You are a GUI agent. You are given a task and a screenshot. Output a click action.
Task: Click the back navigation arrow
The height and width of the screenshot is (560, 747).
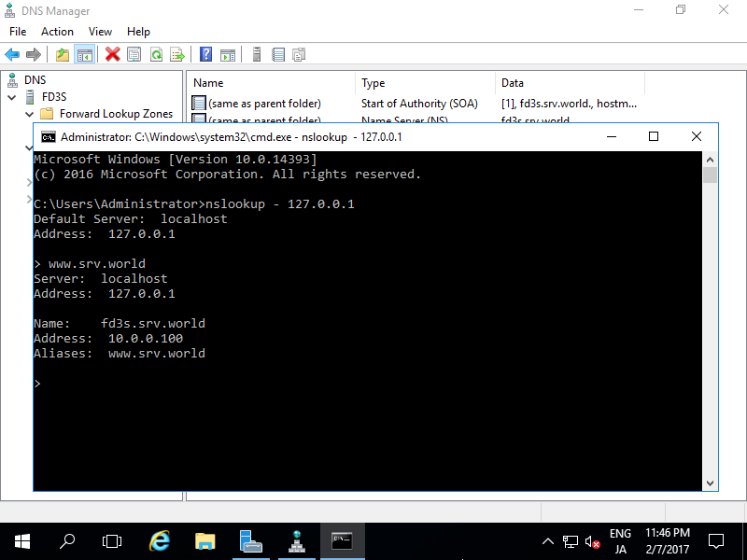[x=12, y=54]
